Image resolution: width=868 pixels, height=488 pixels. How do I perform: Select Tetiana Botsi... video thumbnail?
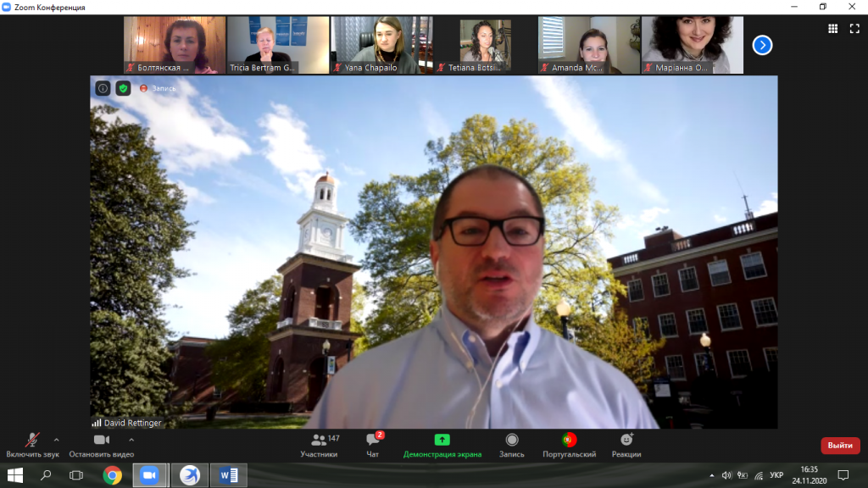485,45
